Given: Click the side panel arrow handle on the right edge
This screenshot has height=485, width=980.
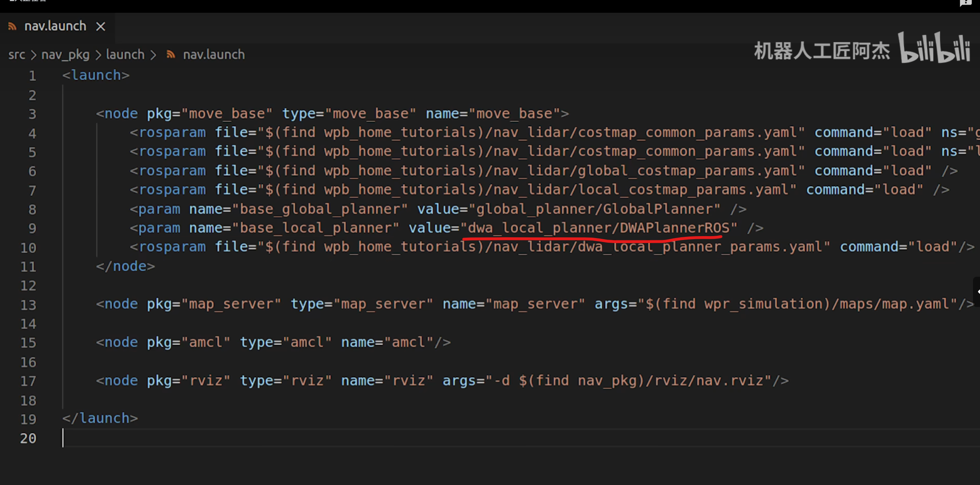Looking at the screenshot, I should coord(977,291).
